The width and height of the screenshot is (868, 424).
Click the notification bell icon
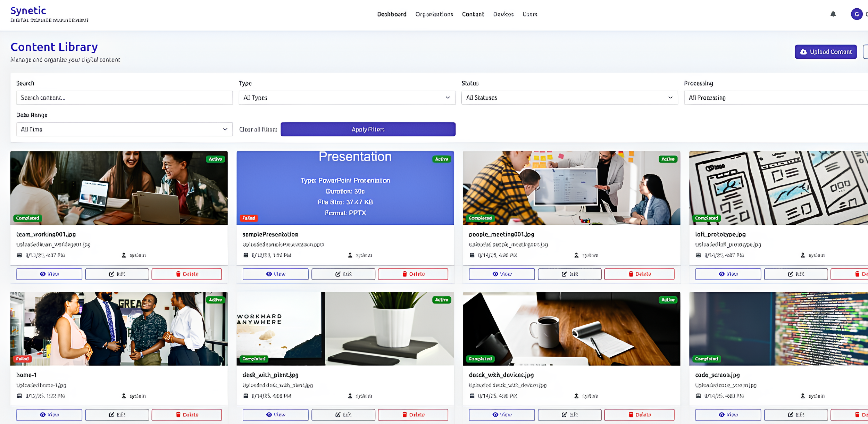point(833,14)
